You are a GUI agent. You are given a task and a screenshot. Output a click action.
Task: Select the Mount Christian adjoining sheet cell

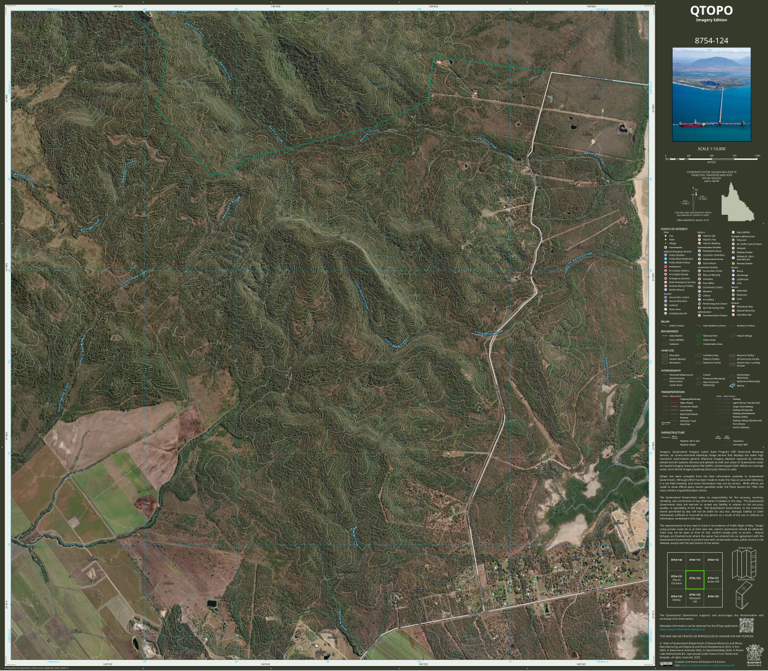coord(676,579)
